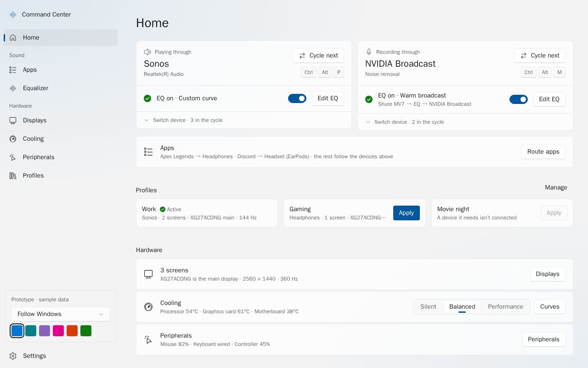Click the Profiles books icon in sidebar
The width and height of the screenshot is (588, 368).
(13, 176)
